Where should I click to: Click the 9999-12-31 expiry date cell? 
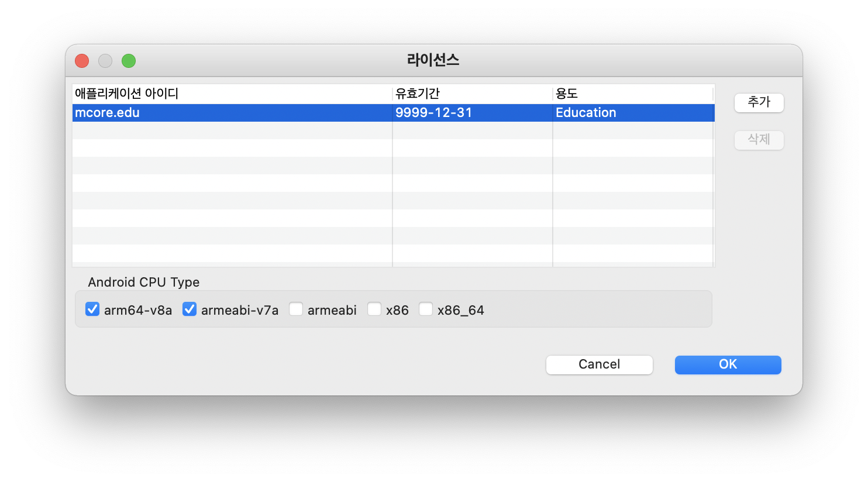(x=473, y=113)
